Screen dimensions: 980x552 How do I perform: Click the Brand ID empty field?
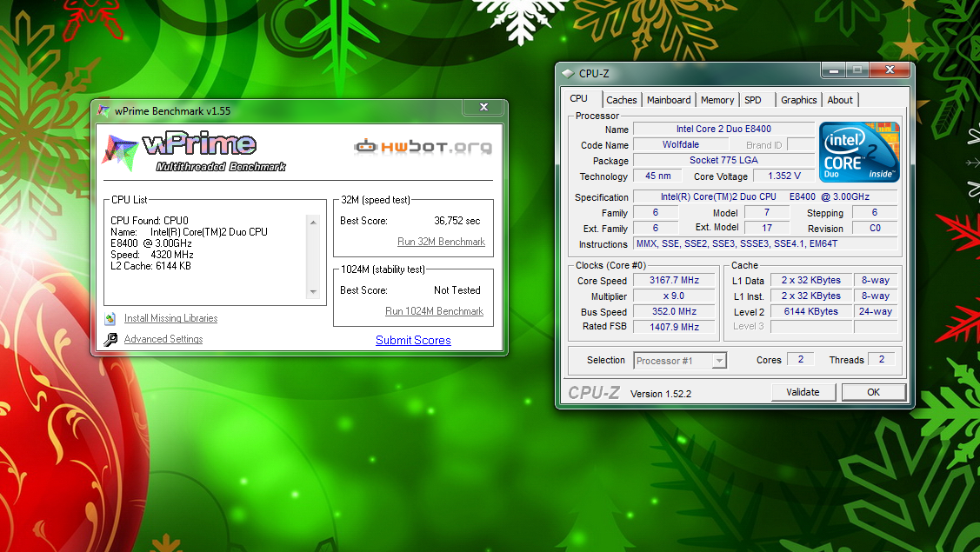[x=801, y=144]
